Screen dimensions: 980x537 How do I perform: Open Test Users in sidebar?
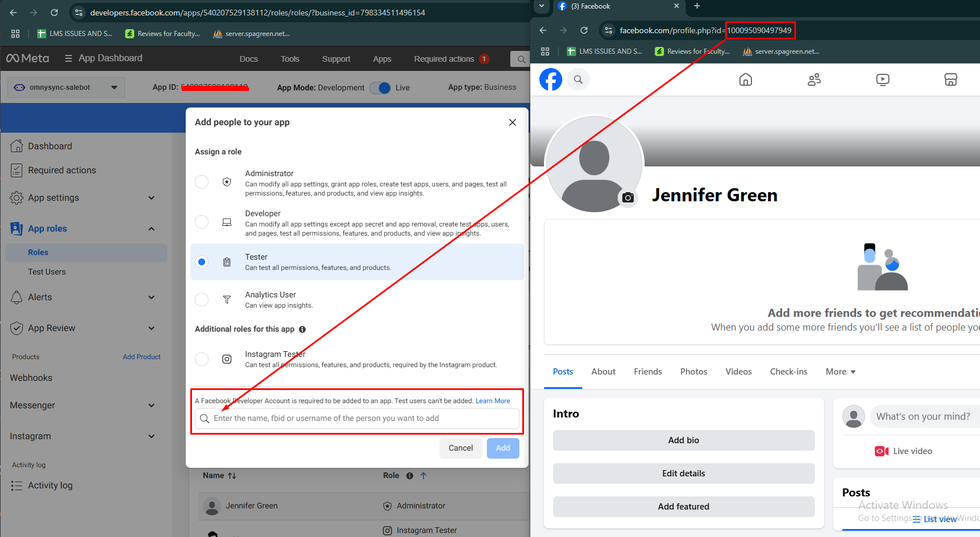tap(47, 272)
